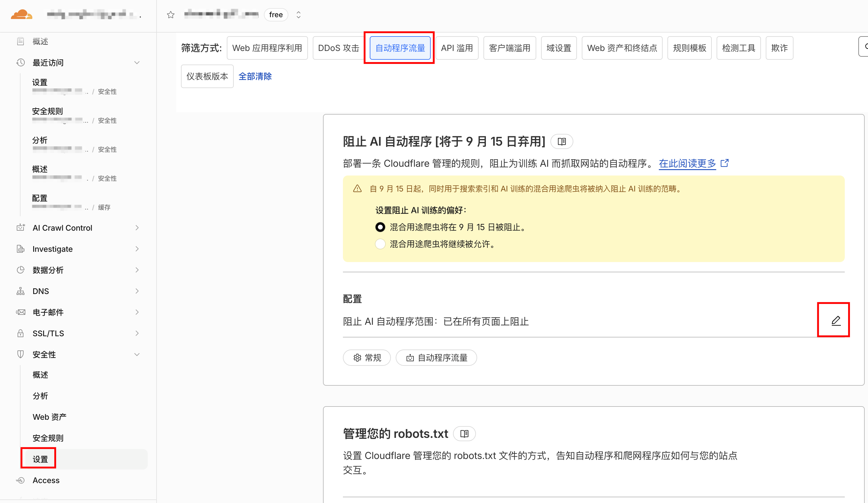Image resolution: width=868 pixels, height=503 pixels.
Task: Expand the Investigate chevron
Action: [137, 248]
